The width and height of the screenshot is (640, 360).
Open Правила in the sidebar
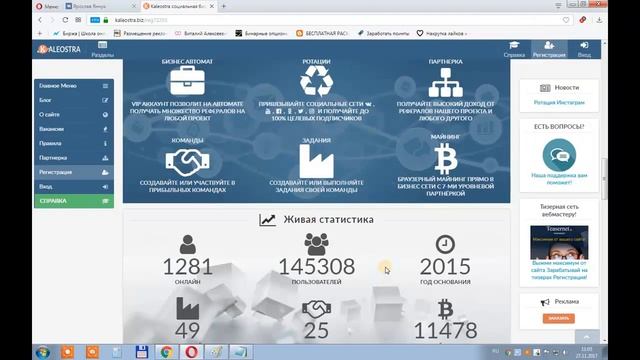[74, 143]
